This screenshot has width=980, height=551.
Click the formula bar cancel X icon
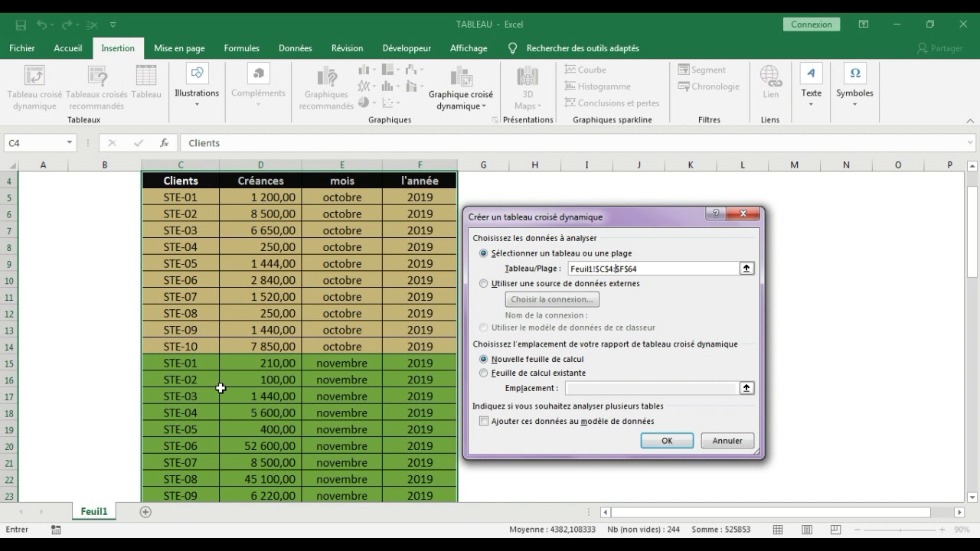pyautogui.click(x=113, y=143)
